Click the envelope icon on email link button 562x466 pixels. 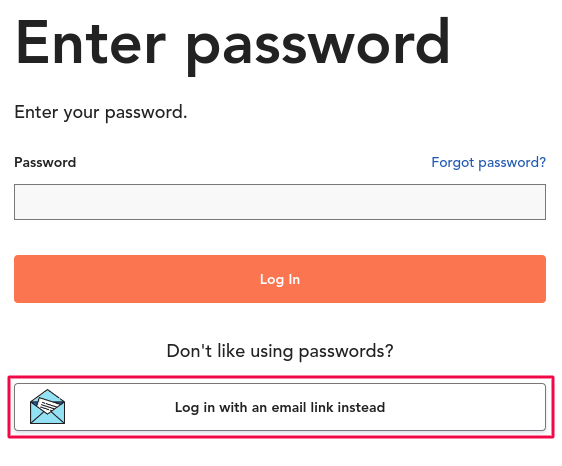tap(47, 406)
